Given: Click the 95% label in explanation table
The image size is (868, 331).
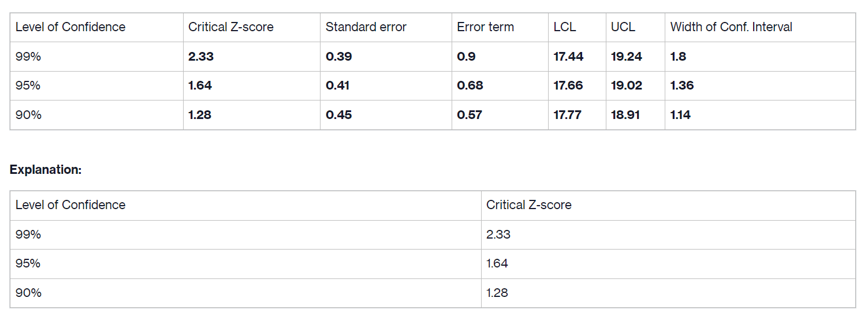Looking at the screenshot, I should click(x=28, y=263).
